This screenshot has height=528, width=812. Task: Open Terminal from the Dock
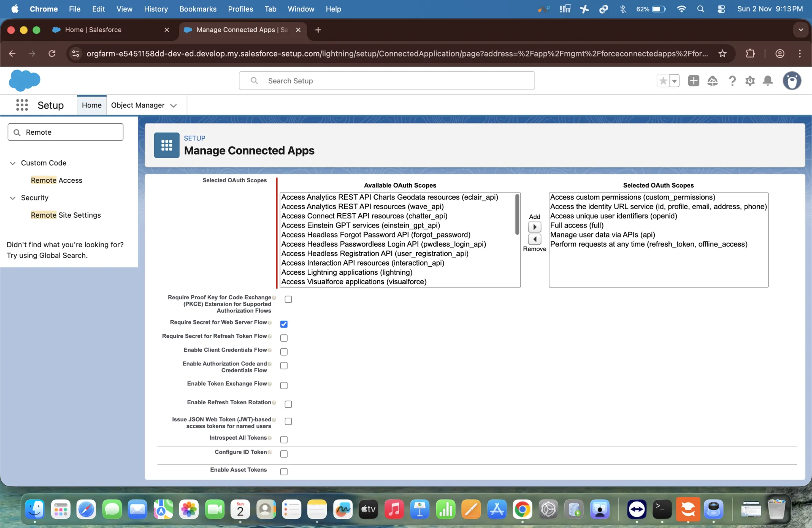click(662, 509)
